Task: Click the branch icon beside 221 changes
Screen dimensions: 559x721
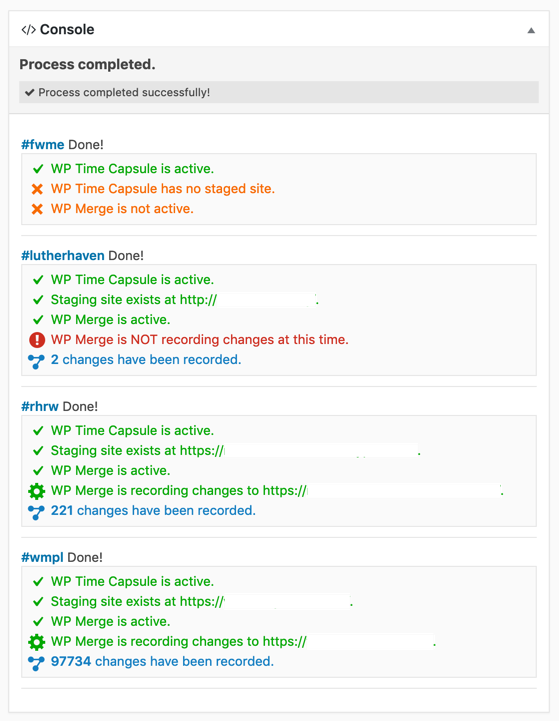Action: (x=36, y=512)
